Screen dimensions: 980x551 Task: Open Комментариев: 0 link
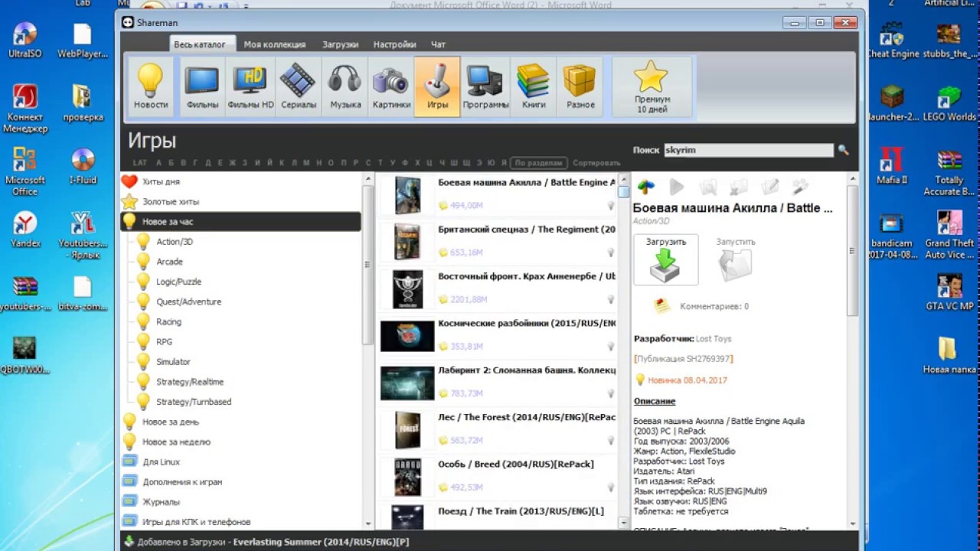tap(714, 306)
